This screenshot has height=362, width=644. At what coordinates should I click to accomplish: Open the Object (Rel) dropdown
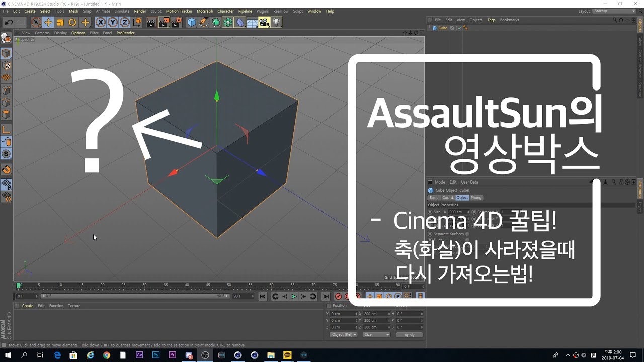tap(344, 334)
